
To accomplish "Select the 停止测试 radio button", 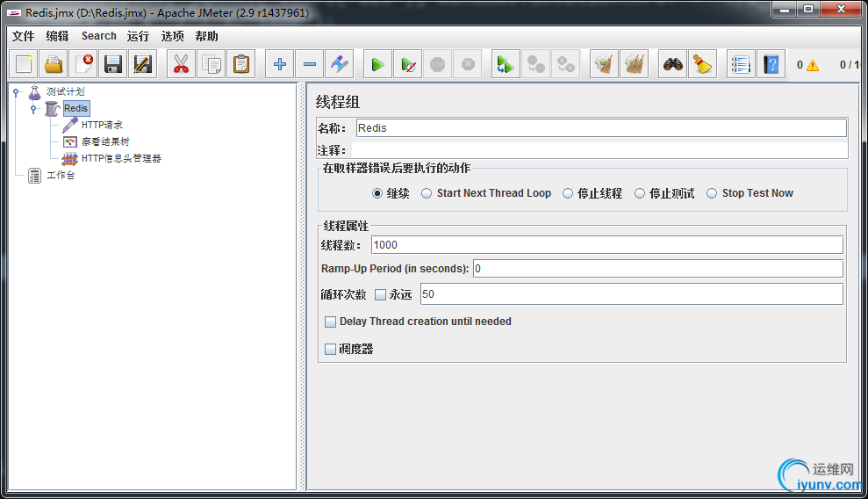I will tap(640, 193).
